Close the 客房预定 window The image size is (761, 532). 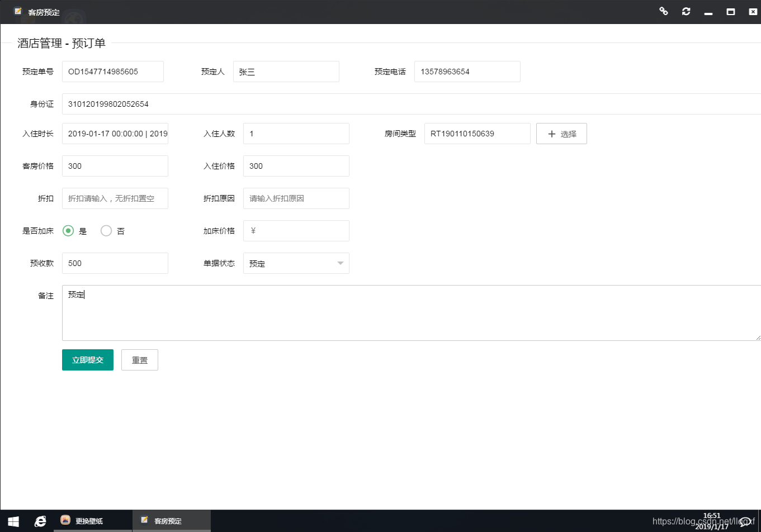(753, 12)
